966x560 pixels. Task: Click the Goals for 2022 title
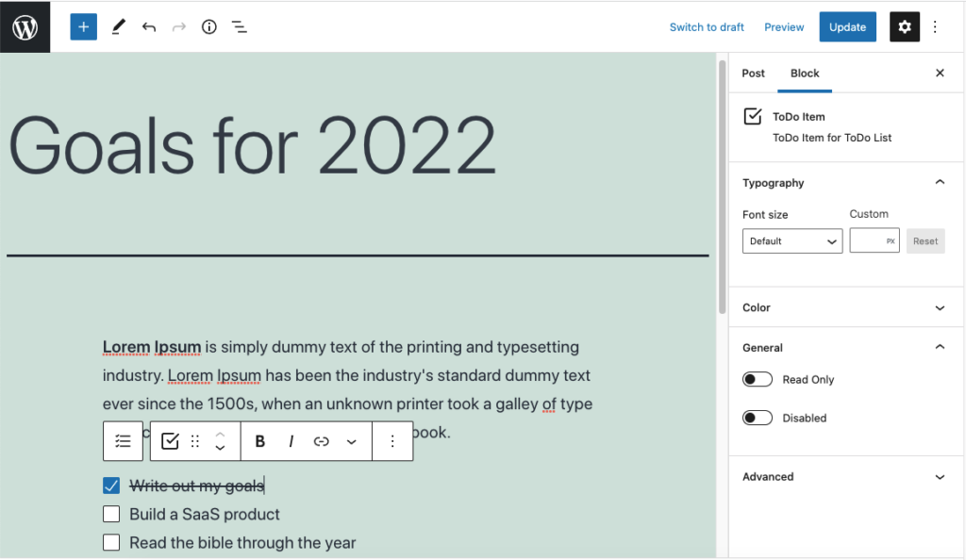(253, 146)
